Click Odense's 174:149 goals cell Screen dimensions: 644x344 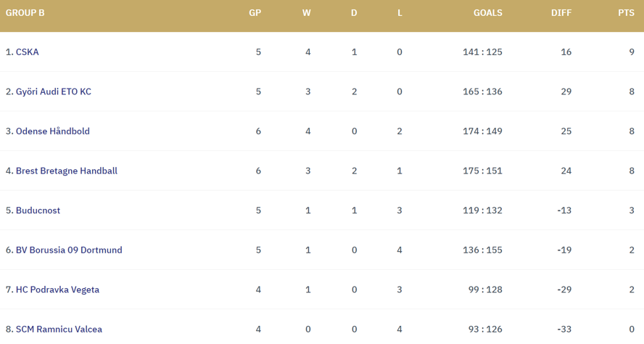tap(482, 131)
